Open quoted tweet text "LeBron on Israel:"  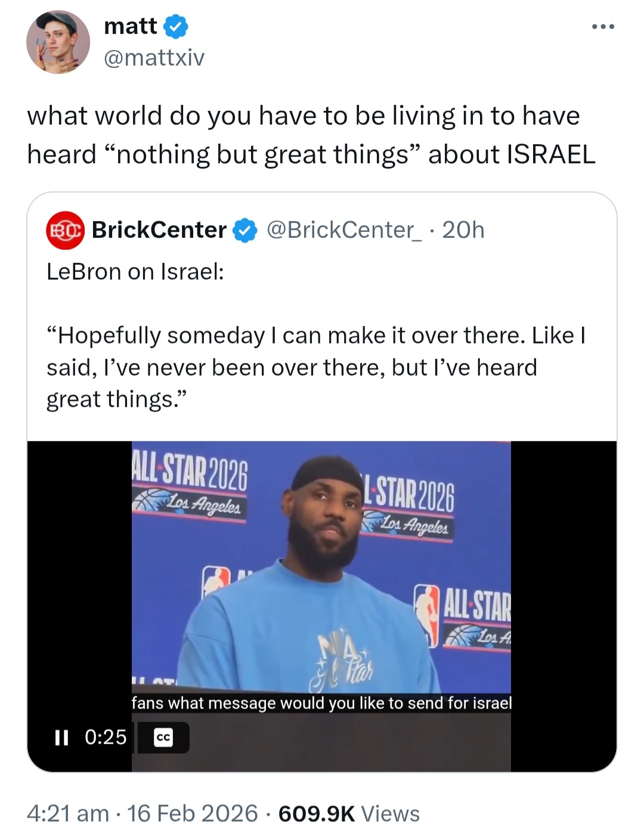pos(135,272)
